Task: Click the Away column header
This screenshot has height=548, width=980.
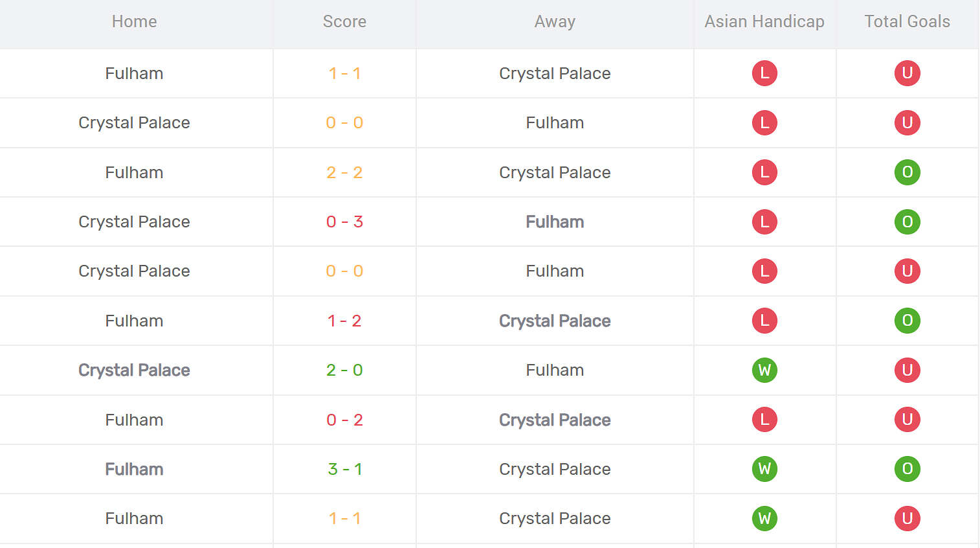Action: point(555,21)
